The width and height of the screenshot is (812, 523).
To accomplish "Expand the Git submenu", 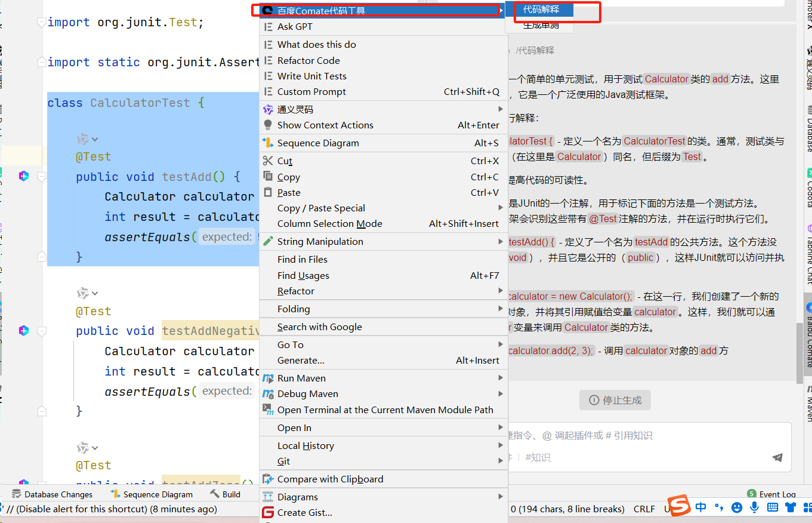I will click(384, 461).
